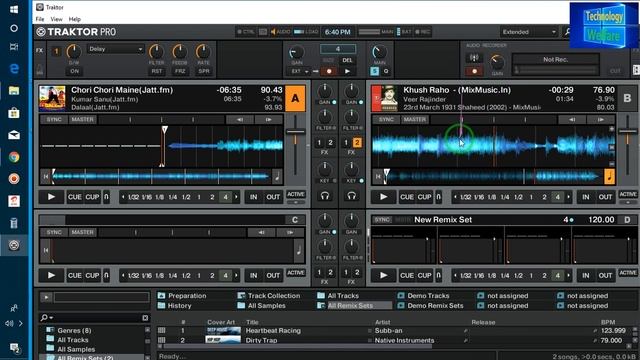This screenshot has width=640, height=360.
Task: Click Deck A tempo bend right arrow
Action: 269,120
